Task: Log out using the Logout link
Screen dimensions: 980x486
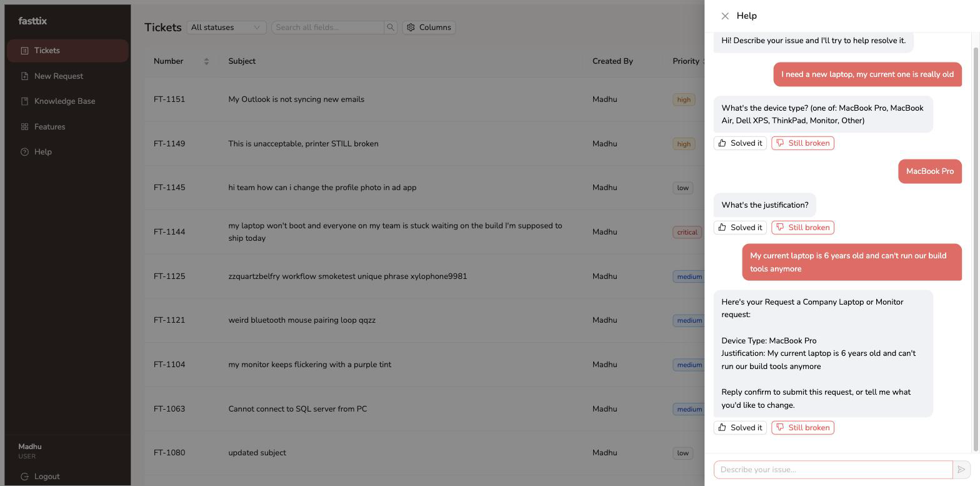Action: pos(41,477)
